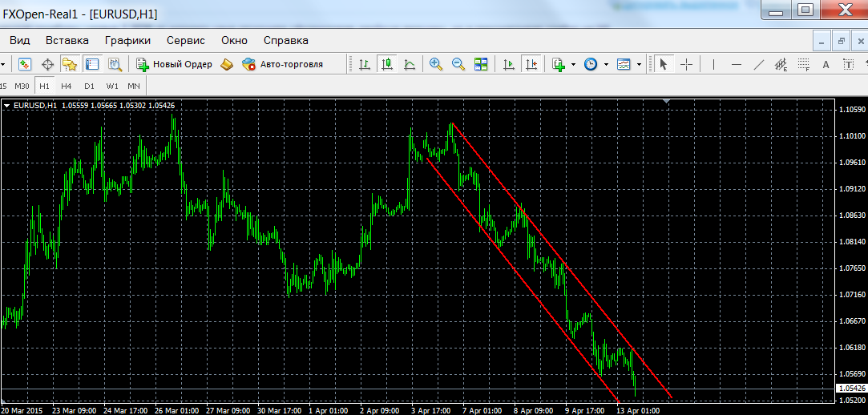The image size is (868, 415).
Task: Open the Сервис menu
Action: point(186,40)
